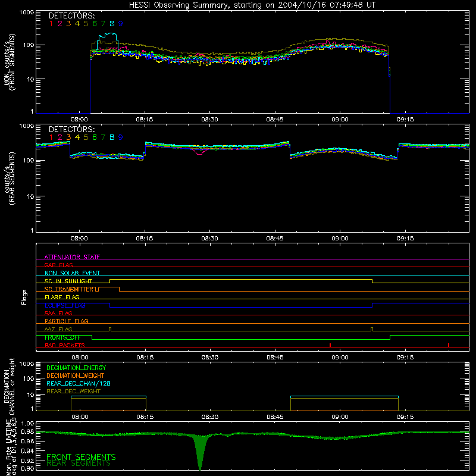476x476 pixels.
Task: Click the REAR_DEC_CHAN/128 legend entry
Action: click(79, 383)
